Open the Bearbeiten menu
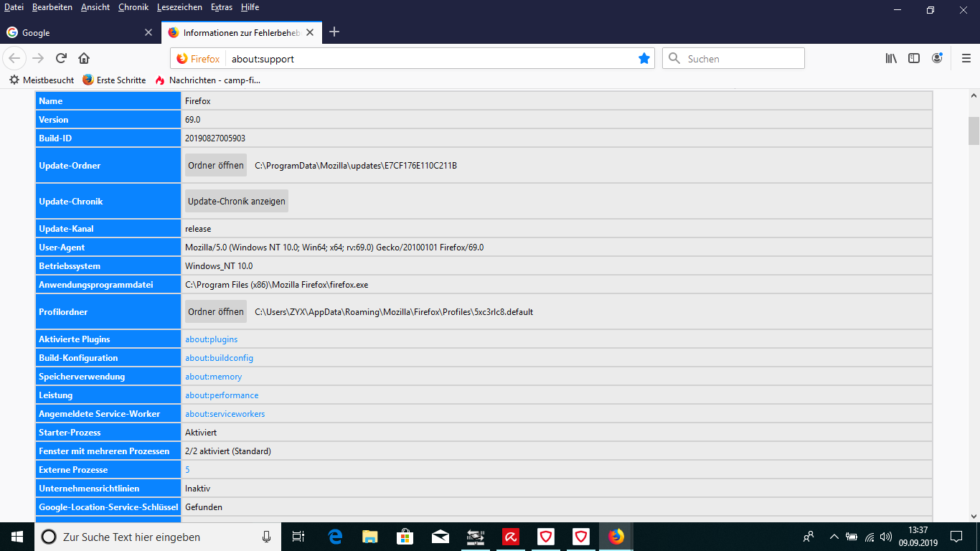 point(52,7)
